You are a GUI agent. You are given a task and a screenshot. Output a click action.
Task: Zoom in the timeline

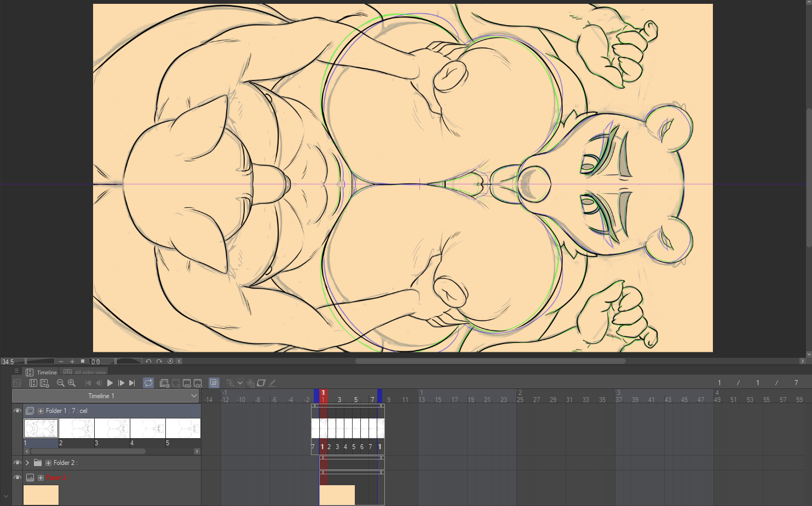pyautogui.click(x=72, y=383)
